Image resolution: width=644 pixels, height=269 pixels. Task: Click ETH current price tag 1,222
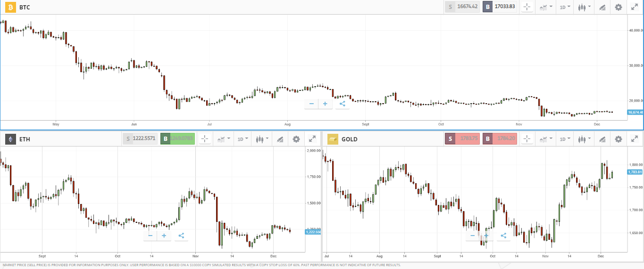click(x=313, y=232)
